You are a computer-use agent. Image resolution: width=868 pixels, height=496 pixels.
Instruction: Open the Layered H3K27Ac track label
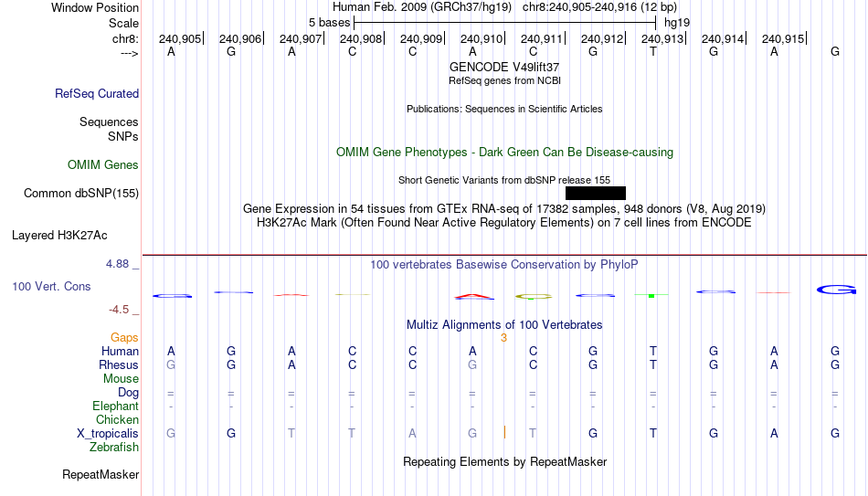[59, 236]
